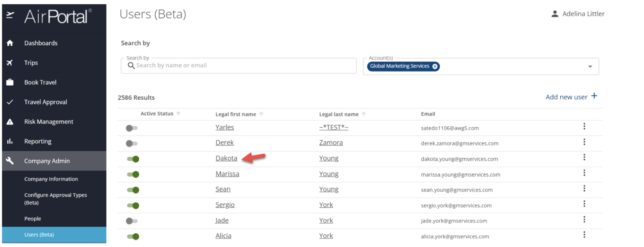Image resolution: width=644 pixels, height=247 pixels.
Task: Expand the Account(s) dropdown arrow
Action: click(590, 66)
